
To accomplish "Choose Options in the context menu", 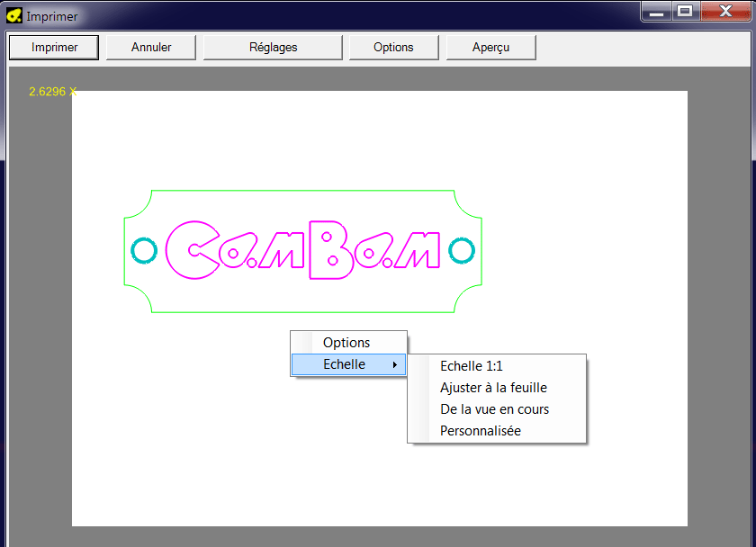I will (x=348, y=343).
